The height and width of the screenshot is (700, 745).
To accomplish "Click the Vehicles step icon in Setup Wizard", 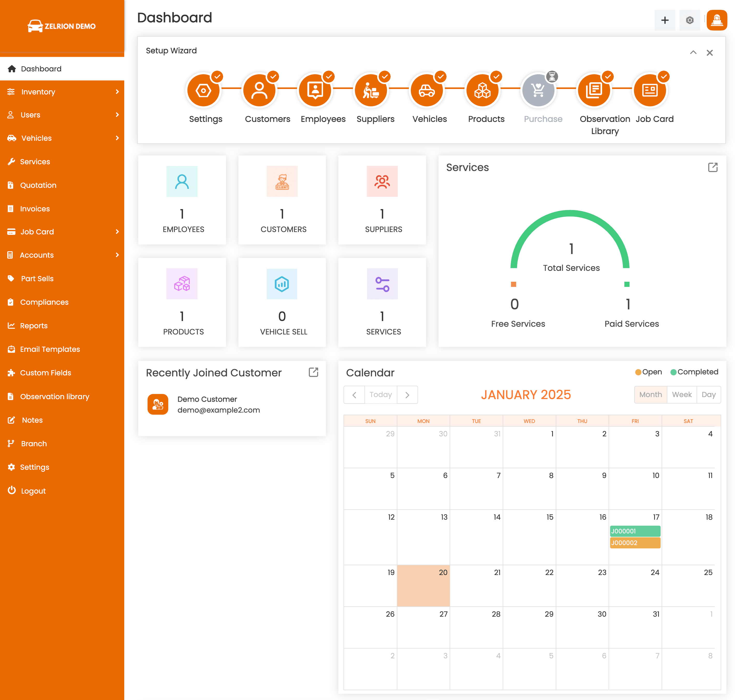I will (x=426, y=90).
